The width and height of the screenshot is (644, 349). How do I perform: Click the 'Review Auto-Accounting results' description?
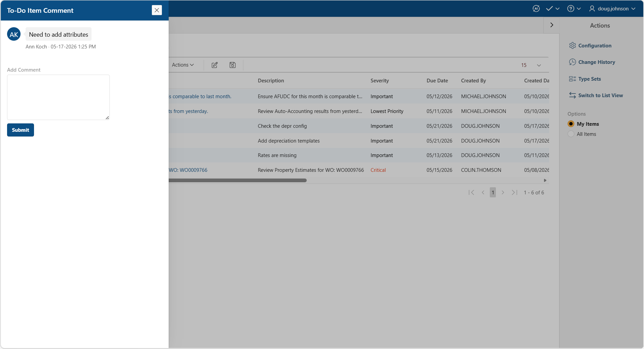coord(310,111)
